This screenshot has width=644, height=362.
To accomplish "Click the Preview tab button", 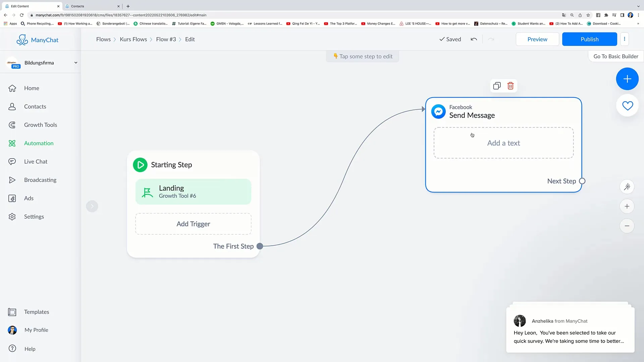I will (x=537, y=39).
